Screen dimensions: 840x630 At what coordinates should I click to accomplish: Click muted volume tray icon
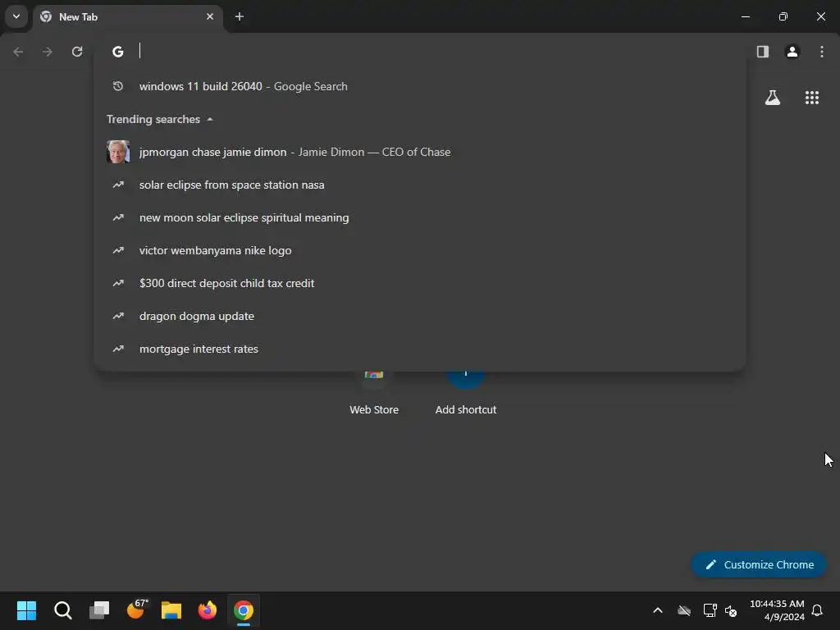click(731, 610)
